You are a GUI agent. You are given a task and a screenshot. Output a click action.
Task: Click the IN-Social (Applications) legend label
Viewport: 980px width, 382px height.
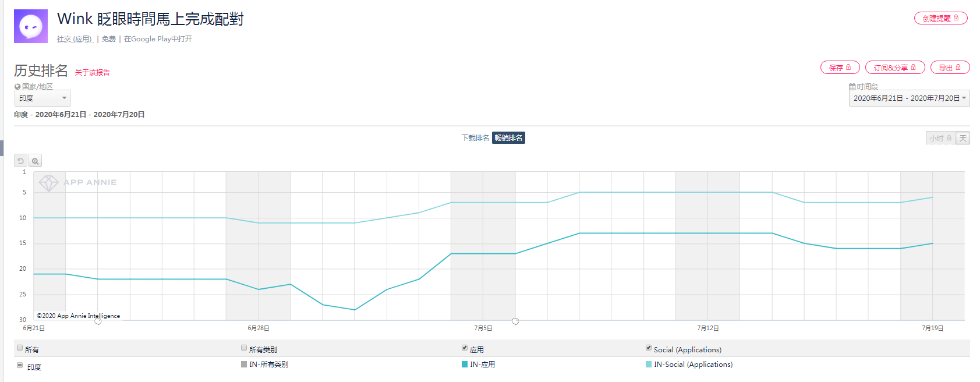[x=693, y=365]
